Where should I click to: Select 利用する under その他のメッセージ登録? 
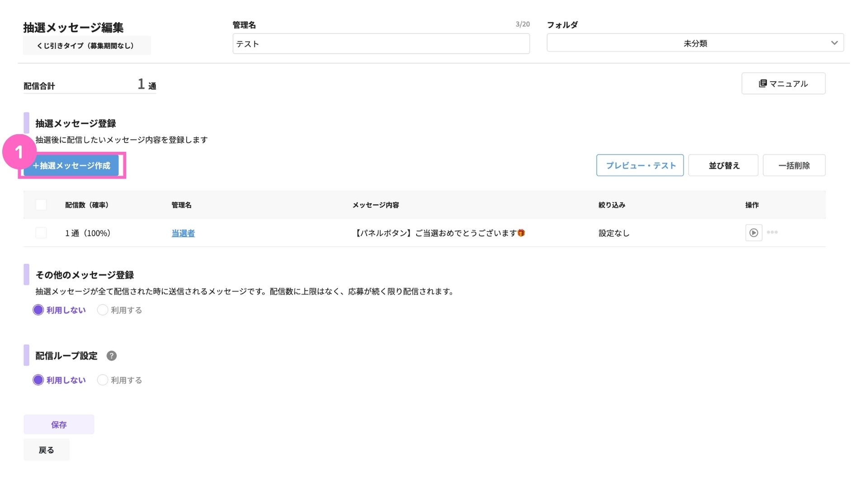pos(120,310)
